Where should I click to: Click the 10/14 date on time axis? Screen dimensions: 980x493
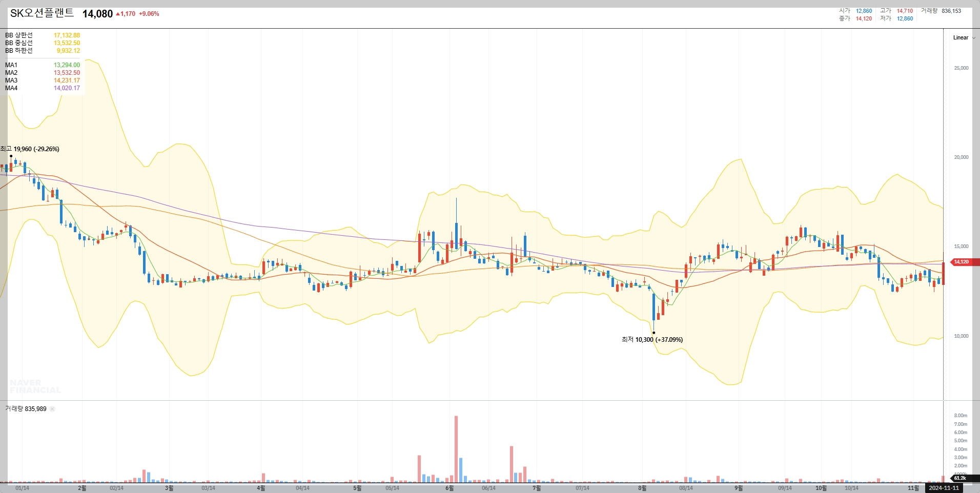point(851,488)
